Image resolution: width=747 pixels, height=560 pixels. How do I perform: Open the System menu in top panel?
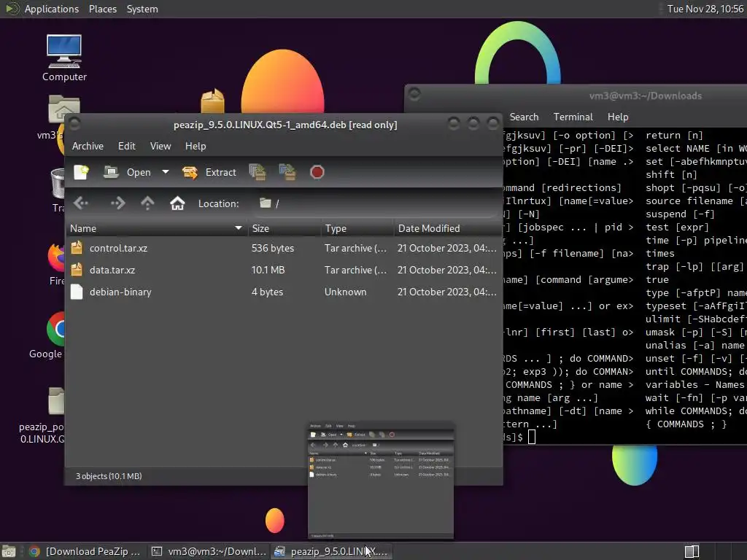(142, 9)
